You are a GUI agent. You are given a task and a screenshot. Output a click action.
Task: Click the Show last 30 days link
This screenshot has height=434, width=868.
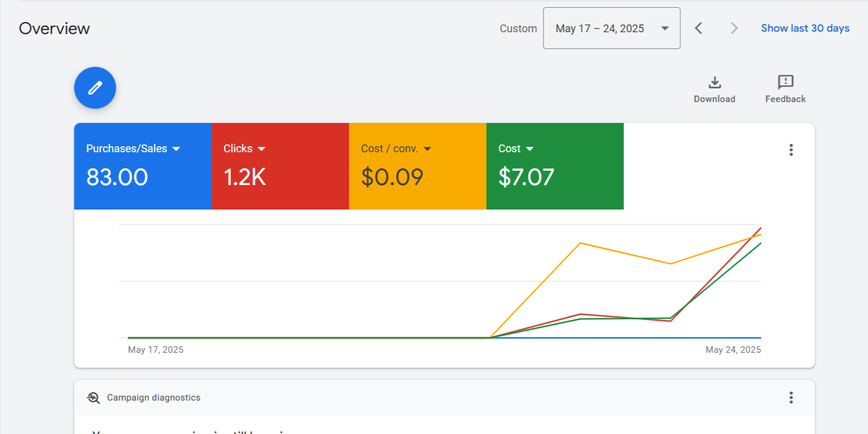pyautogui.click(x=805, y=28)
